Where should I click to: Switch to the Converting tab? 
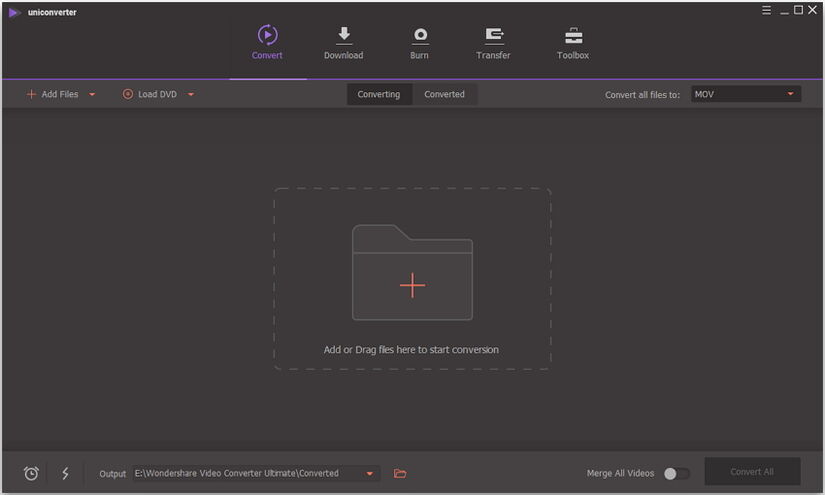[379, 94]
